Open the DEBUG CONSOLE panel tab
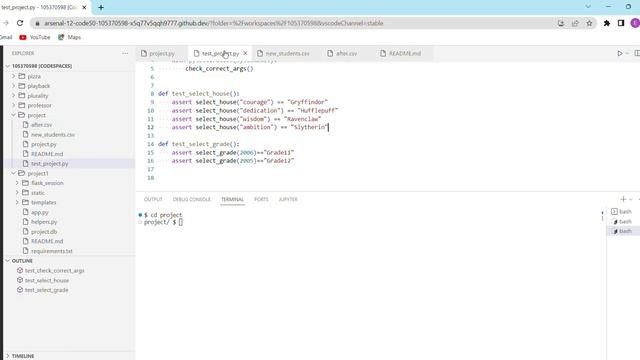Image resolution: width=640 pixels, height=360 pixels. (x=191, y=199)
